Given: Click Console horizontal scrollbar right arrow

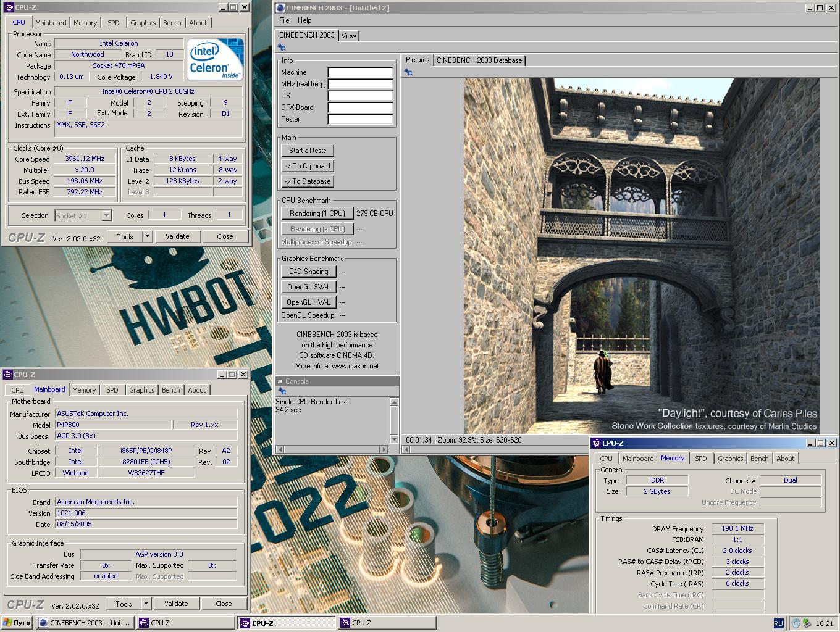Looking at the screenshot, I should pyautogui.click(x=385, y=450).
